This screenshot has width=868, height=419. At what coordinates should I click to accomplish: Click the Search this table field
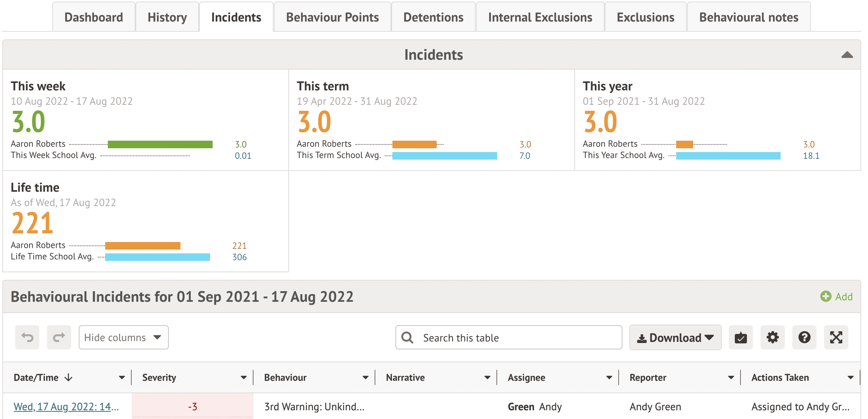pos(518,337)
